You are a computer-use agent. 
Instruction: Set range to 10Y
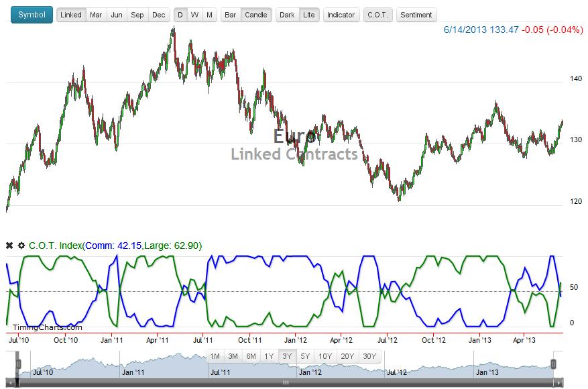[x=325, y=356]
